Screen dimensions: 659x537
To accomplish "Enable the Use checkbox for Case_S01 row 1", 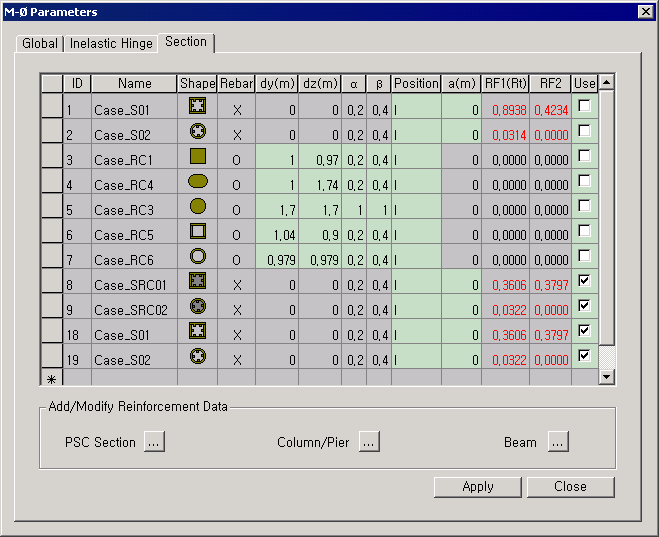I will pos(584,106).
